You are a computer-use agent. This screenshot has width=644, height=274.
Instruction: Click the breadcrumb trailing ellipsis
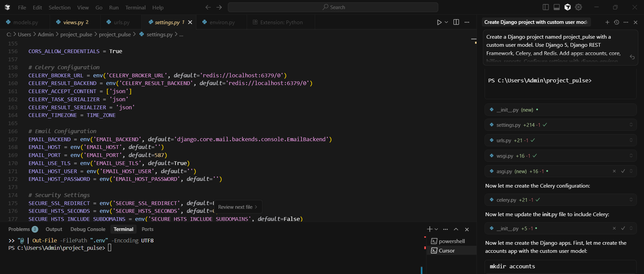click(181, 34)
